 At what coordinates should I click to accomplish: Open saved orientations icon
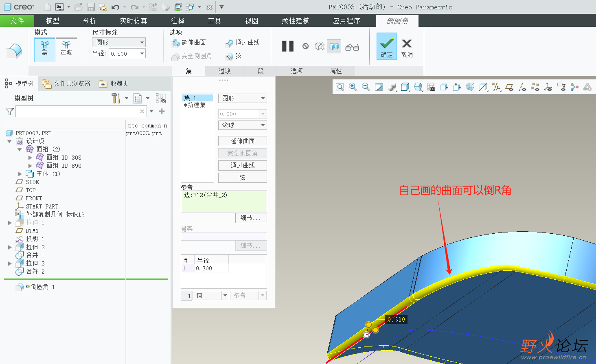coord(418,87)
